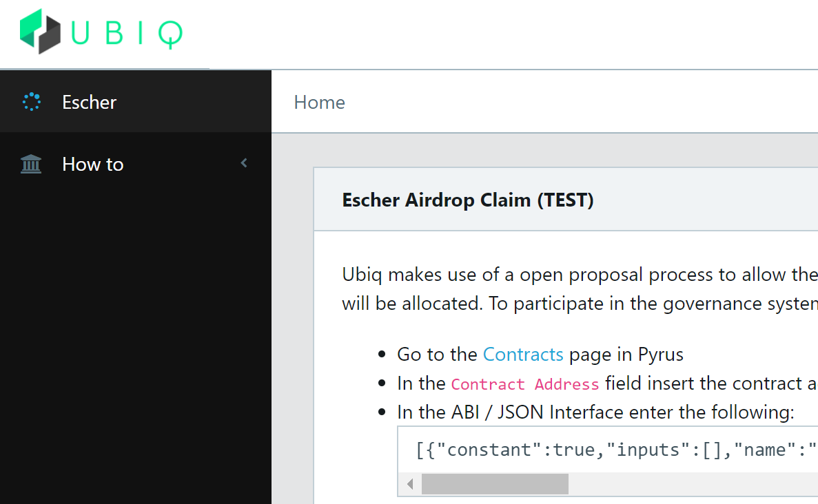818x504 pixels.
Task: Click the 'ABI / JSON Interface' bullet text
Action: 595,412
